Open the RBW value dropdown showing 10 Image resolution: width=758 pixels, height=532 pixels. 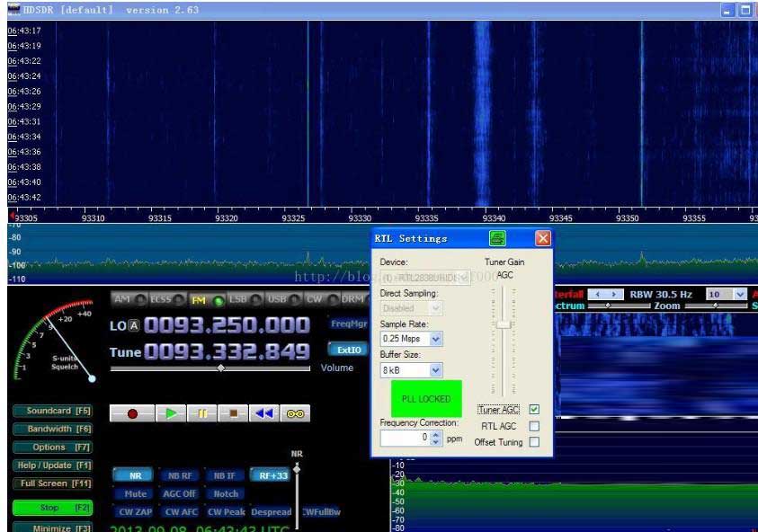click(739, 295)
